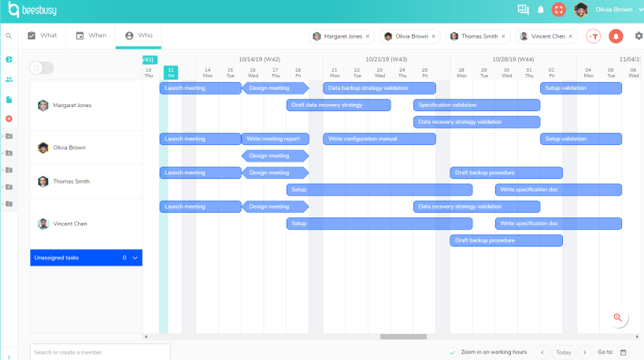Image resolution: width=644 pixels, height=360 pixels.
Task: Click the red plus sidebar icon
Action: 9,119
